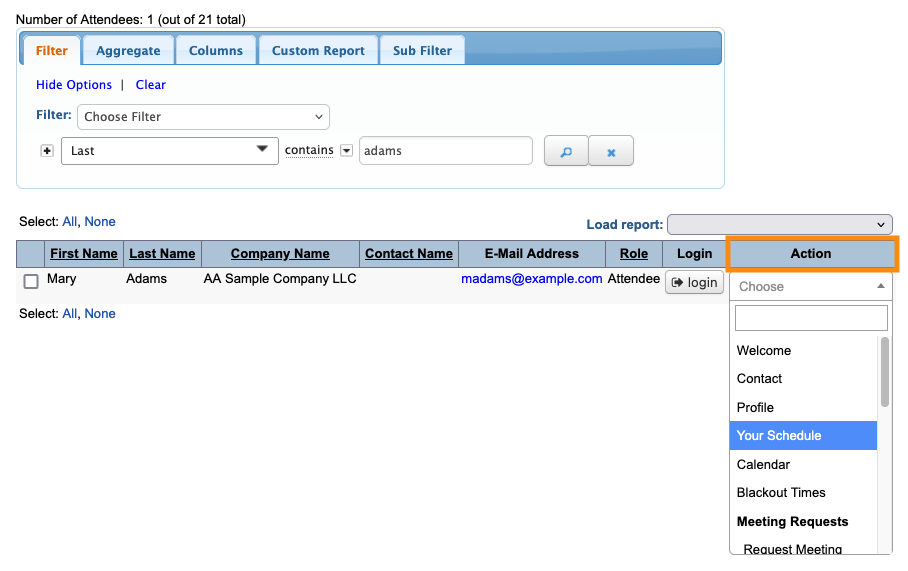Select 'Profile' from the action list

click(803, 407)
